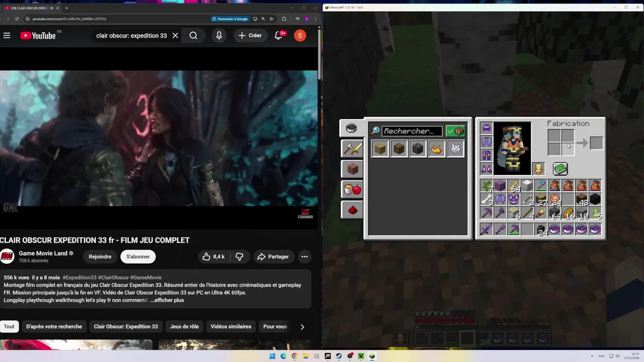644x362 pixels.
Task: Click the boots armor slot
Action: click(x=486, y=169)
